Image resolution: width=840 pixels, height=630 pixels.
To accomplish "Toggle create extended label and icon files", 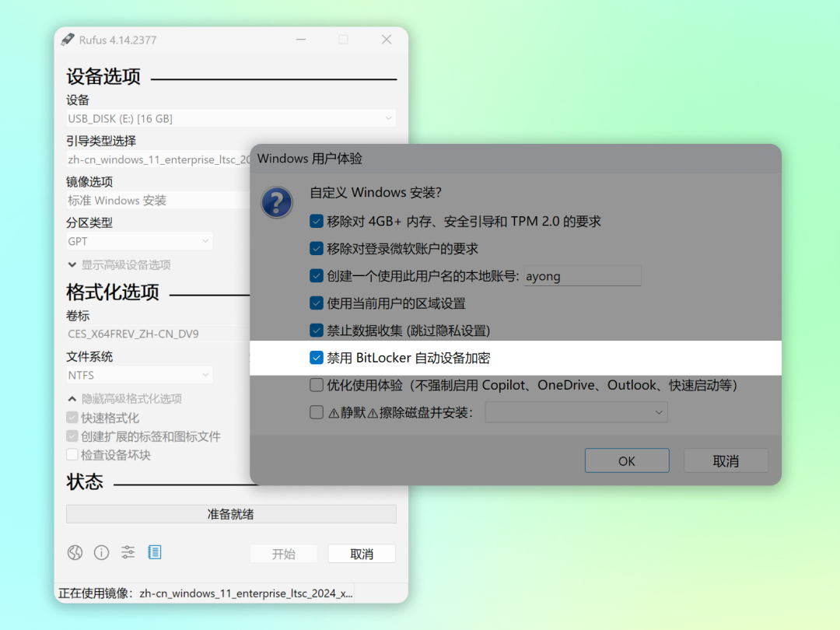I will (x=72, y=436).
